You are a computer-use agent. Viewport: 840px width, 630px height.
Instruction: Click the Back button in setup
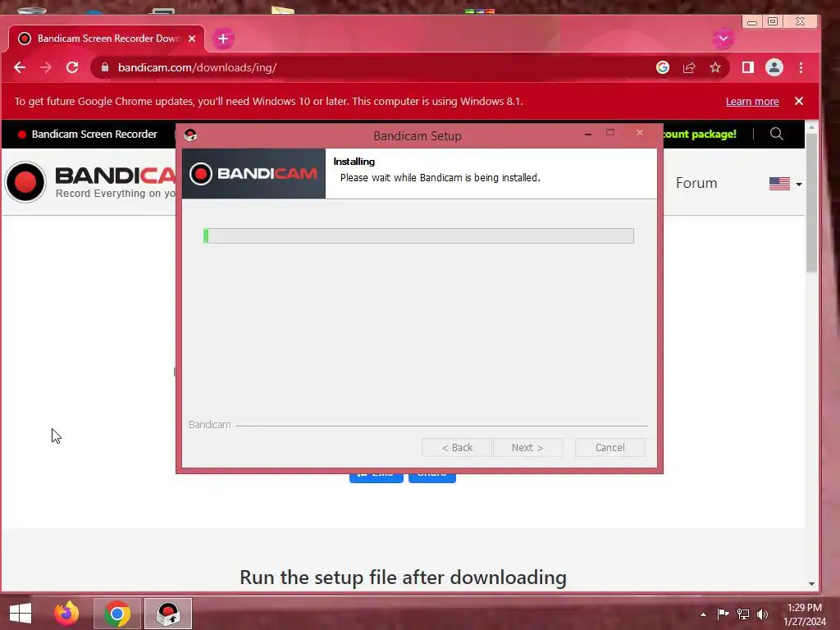[457, 447]
